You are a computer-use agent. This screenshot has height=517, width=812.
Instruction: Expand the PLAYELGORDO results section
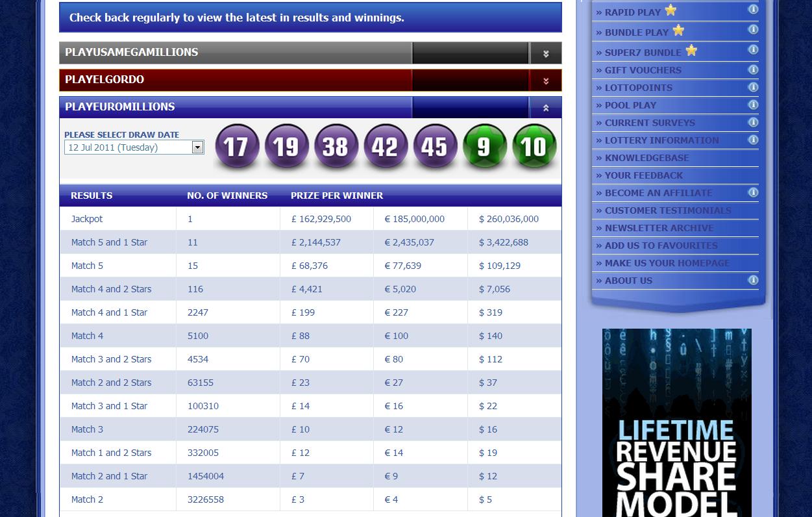[x=546, y=81]
